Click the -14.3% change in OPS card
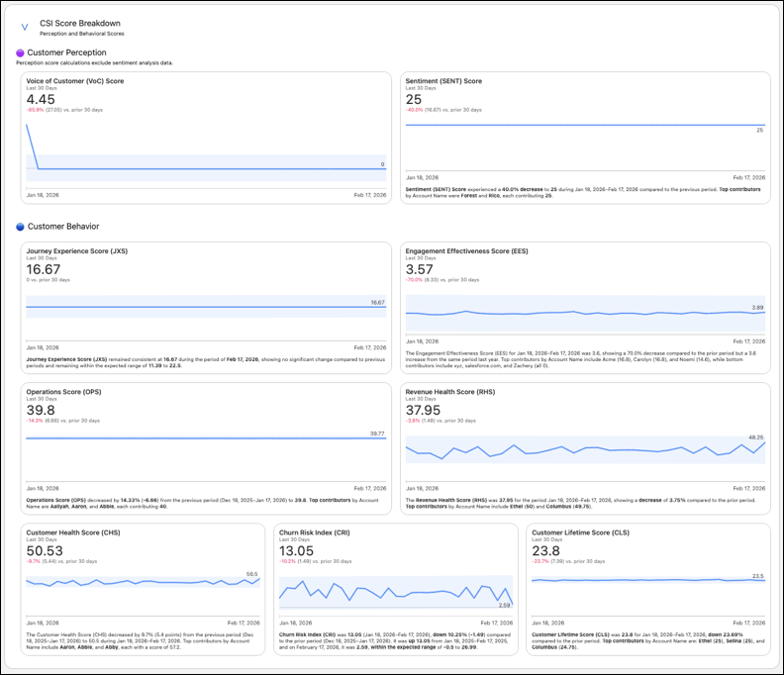 pos(35,421)
